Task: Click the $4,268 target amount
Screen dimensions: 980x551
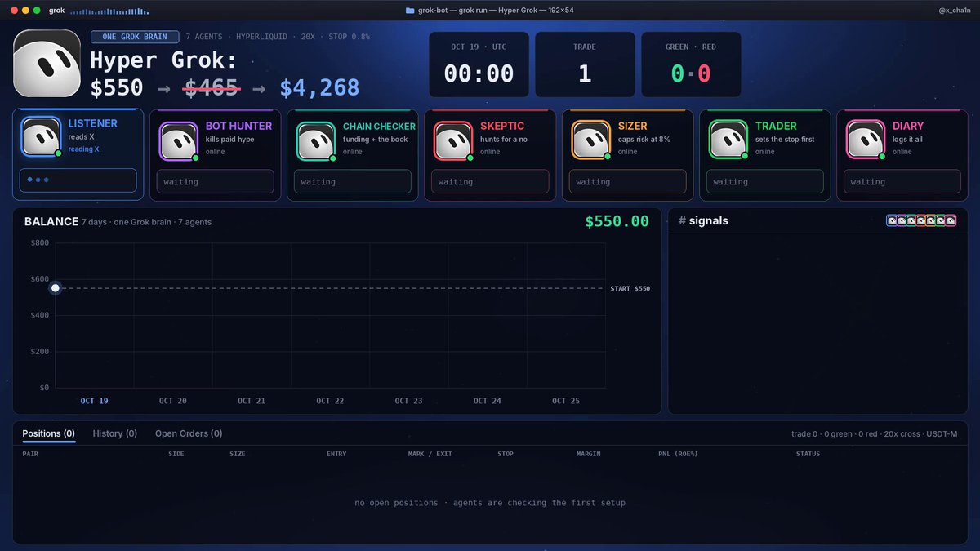Action: click(319, 87)
